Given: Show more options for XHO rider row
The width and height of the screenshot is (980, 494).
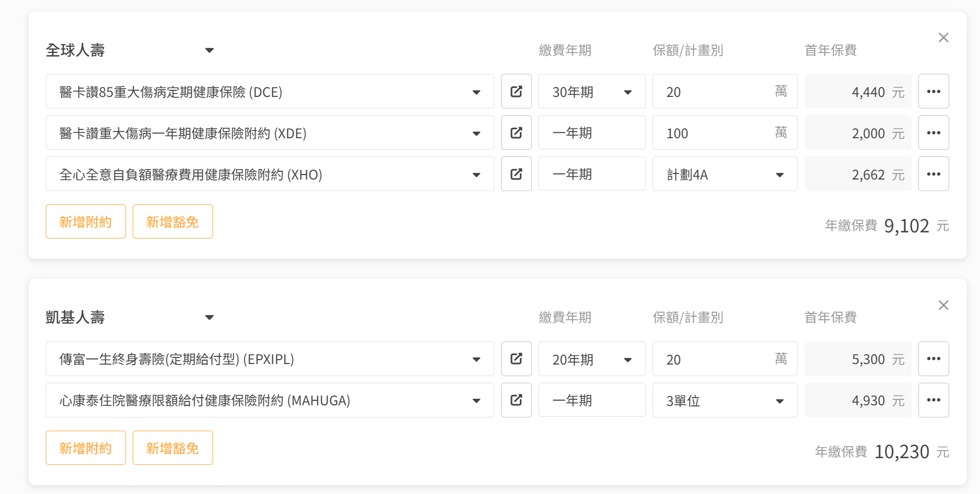Looking at the screenshot, I should tap(933, 174).
